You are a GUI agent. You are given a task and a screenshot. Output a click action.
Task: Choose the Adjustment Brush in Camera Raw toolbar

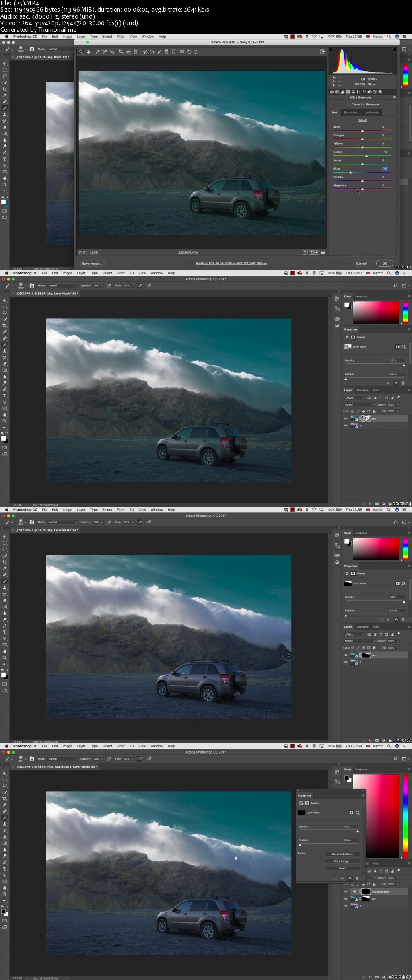click(x=160, y=51)
